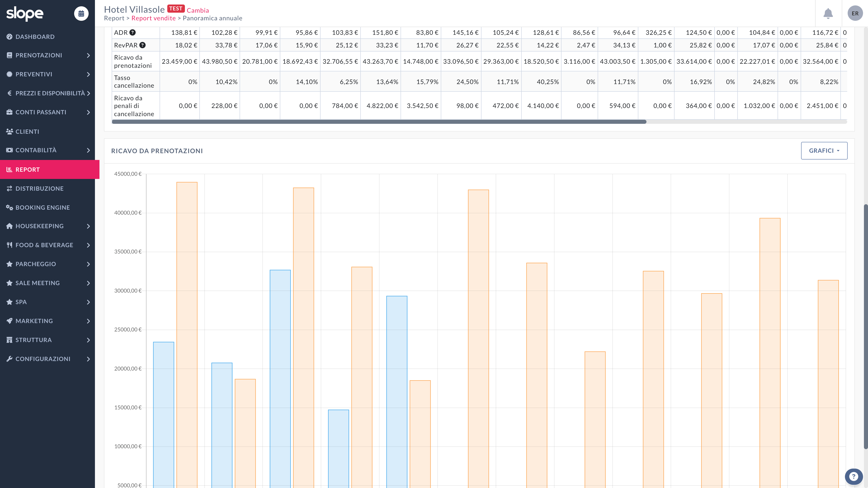Screen dimensions: 868x488
Task: Open the ER user avatar menu
Action: point(855,14)
